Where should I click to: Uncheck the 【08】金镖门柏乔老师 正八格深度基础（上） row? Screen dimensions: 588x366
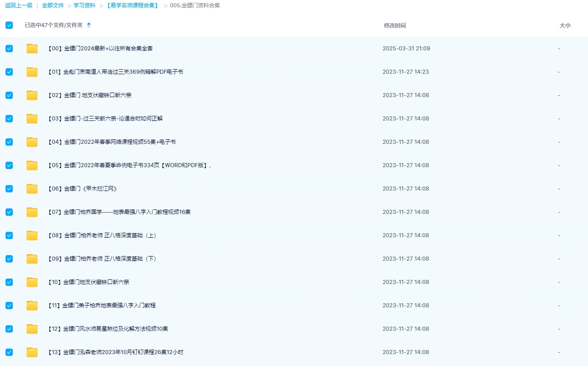click(9, 235)
